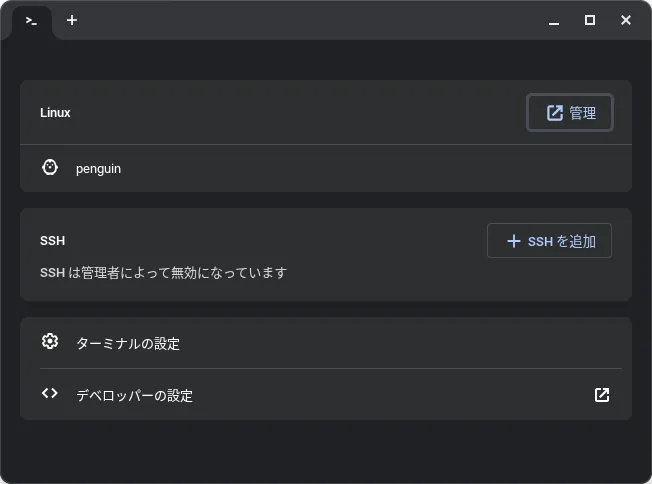The height and width of the screenshot is (484, 652).
Task: Click the SSH を追加 button
Action: click(x=549, y=241)
